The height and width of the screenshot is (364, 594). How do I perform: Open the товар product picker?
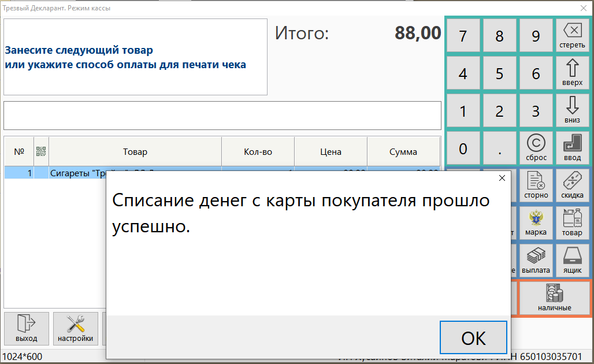point(572,223)
